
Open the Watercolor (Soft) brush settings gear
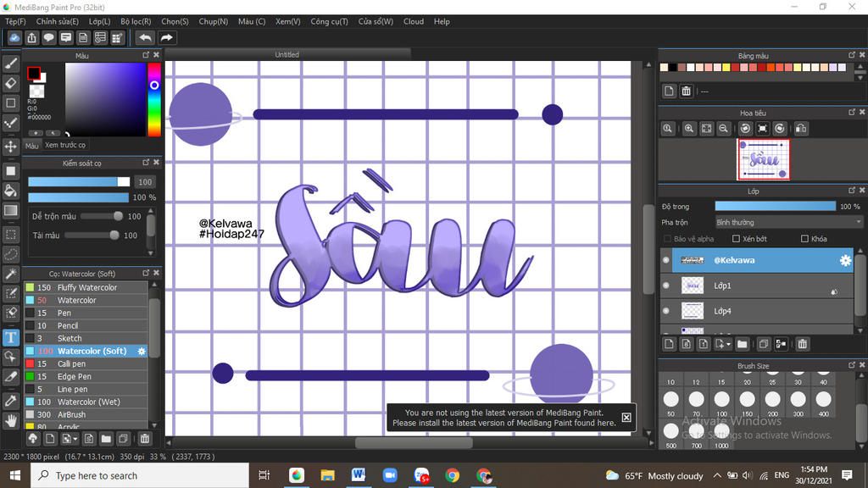click(x=142, y=351)
